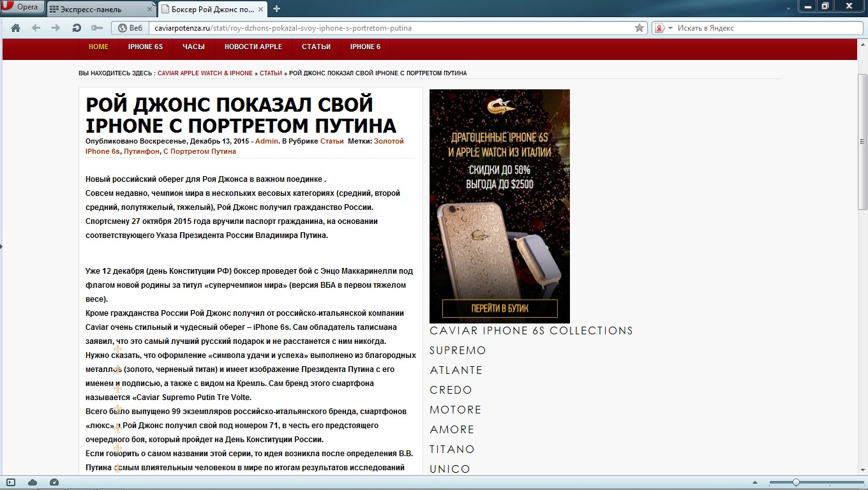Reload the current page

point(77,28)
